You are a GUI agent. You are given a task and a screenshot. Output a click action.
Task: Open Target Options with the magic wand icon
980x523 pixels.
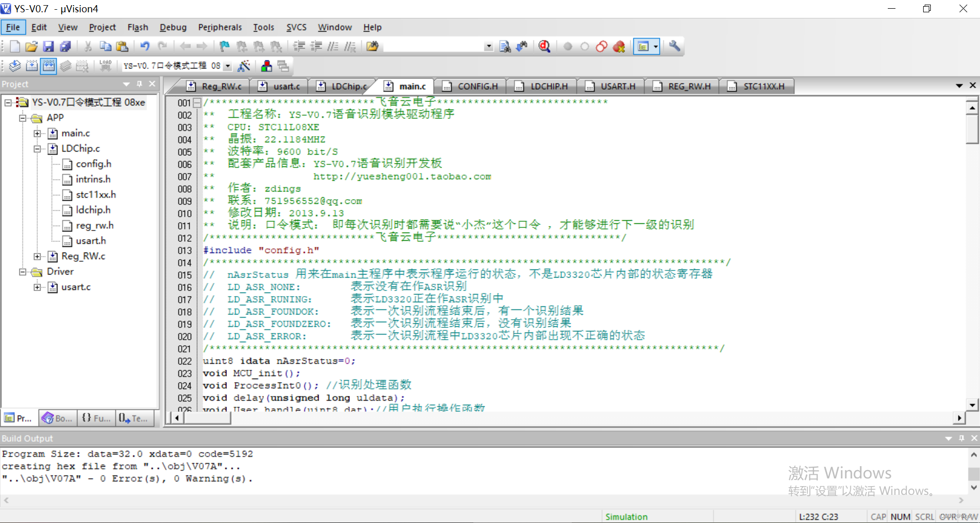[x=244, y=66]
